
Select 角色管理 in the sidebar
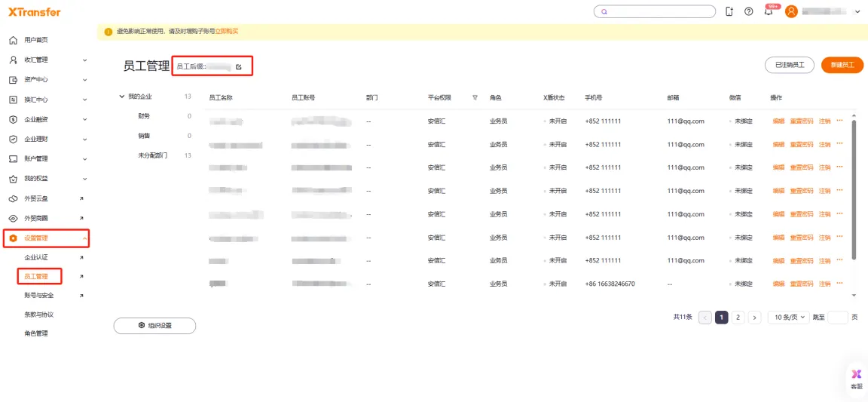[x=36, y=333]
